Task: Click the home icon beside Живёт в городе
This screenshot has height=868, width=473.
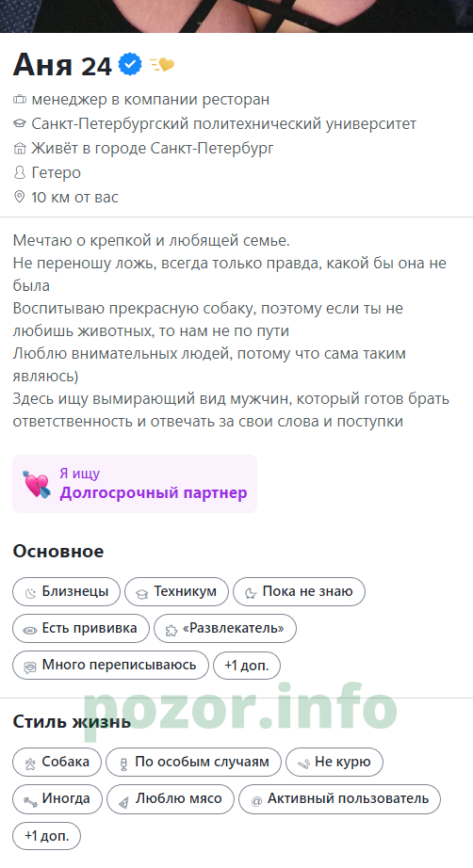Action: [20, 149]
